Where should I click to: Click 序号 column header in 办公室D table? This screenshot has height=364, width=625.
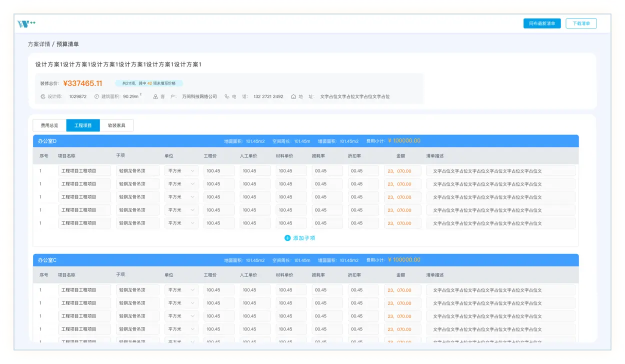click(44, 156)
